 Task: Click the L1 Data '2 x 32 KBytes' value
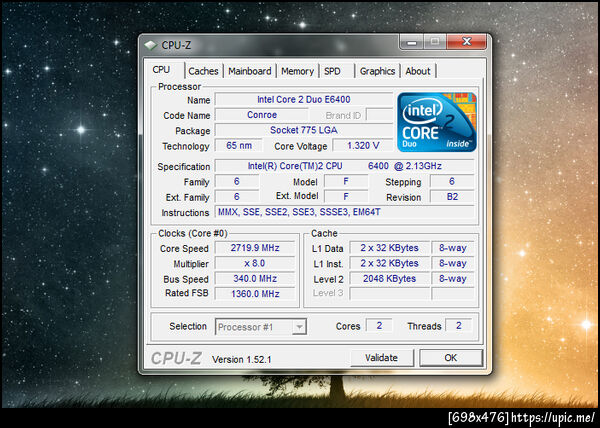click(389, 248)
